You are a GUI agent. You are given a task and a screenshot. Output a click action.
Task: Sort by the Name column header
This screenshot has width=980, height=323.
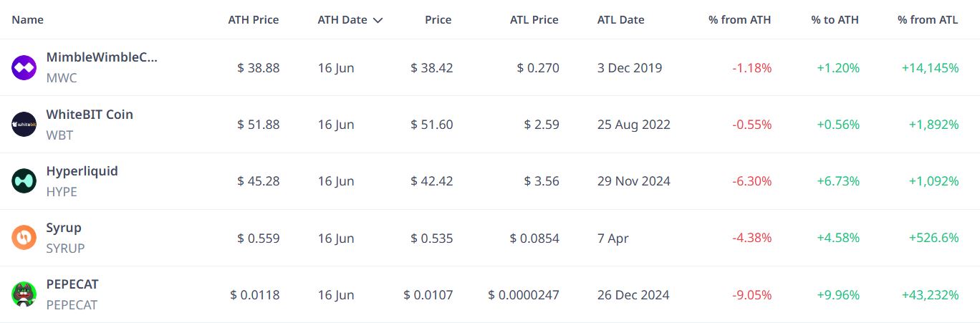28,20
